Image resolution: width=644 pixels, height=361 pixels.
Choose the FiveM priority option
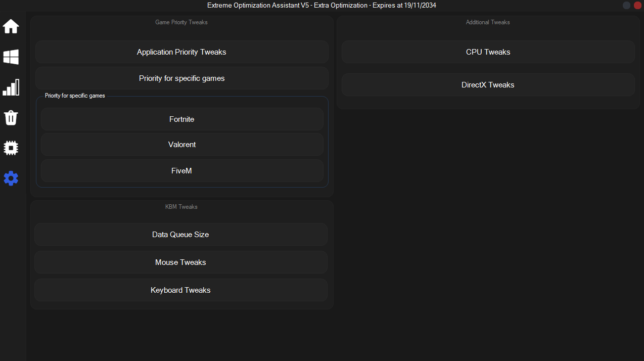(x=181, y=171)
